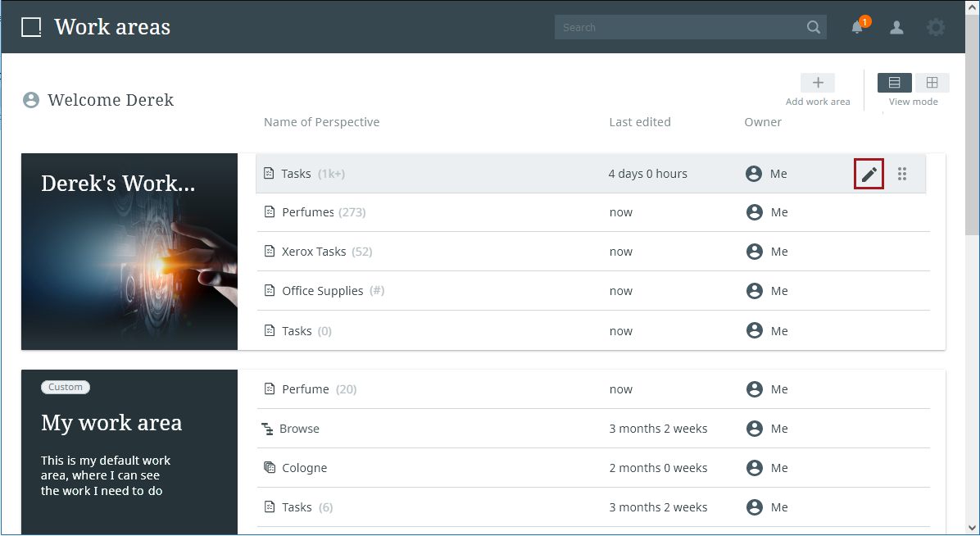The height and width of the screenshot is (536, 980).
Task: Open the notifications bell
Action: coord(857,27)
